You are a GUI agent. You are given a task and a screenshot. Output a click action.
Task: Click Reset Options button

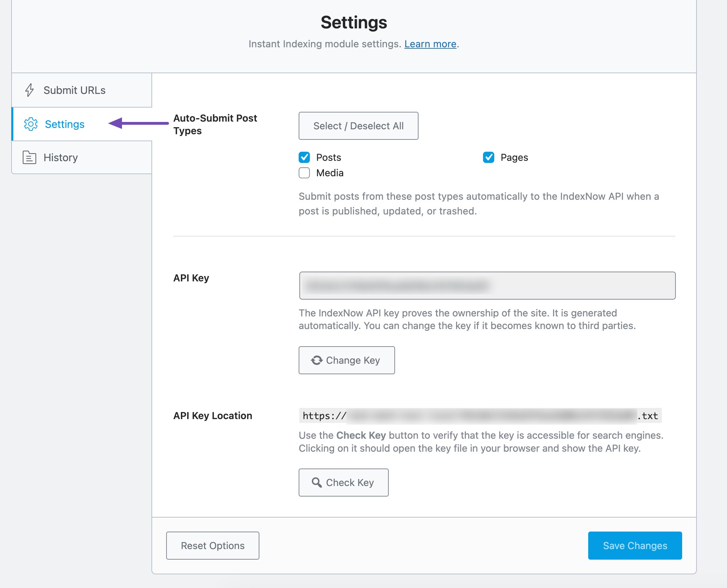pos(212,546)
